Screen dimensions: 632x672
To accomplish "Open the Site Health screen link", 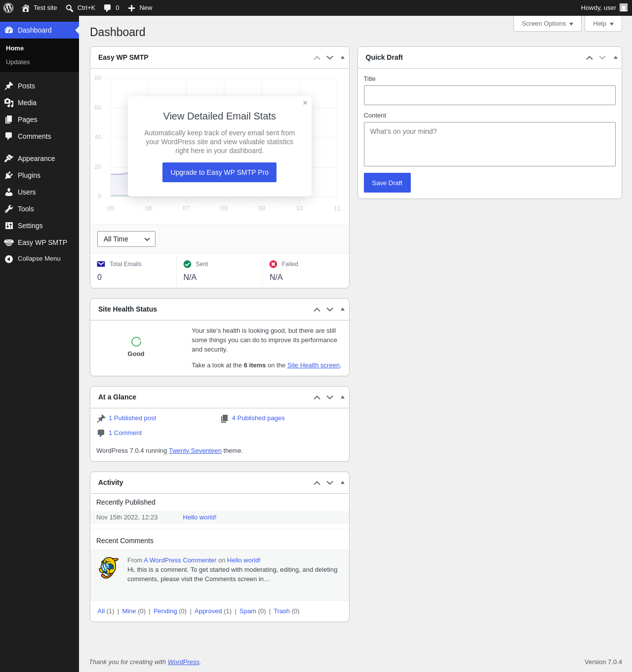I will (314, 365).
